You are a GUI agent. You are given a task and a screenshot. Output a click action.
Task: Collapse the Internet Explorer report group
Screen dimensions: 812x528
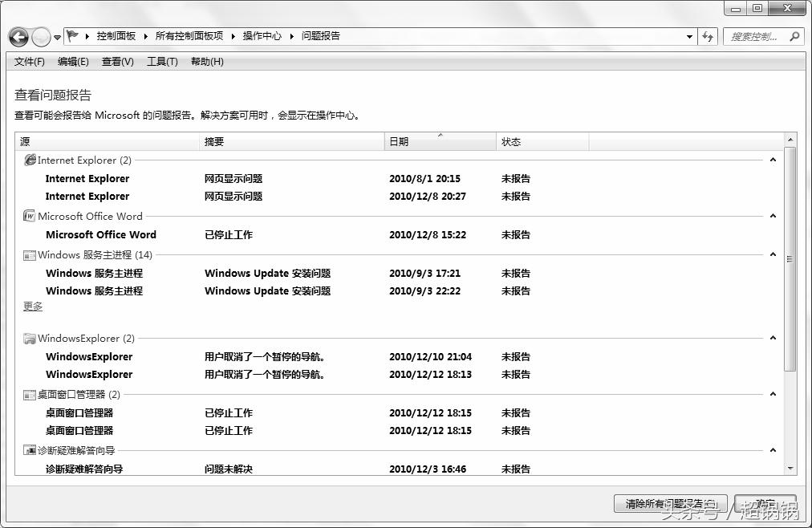[x=772, y=160]
